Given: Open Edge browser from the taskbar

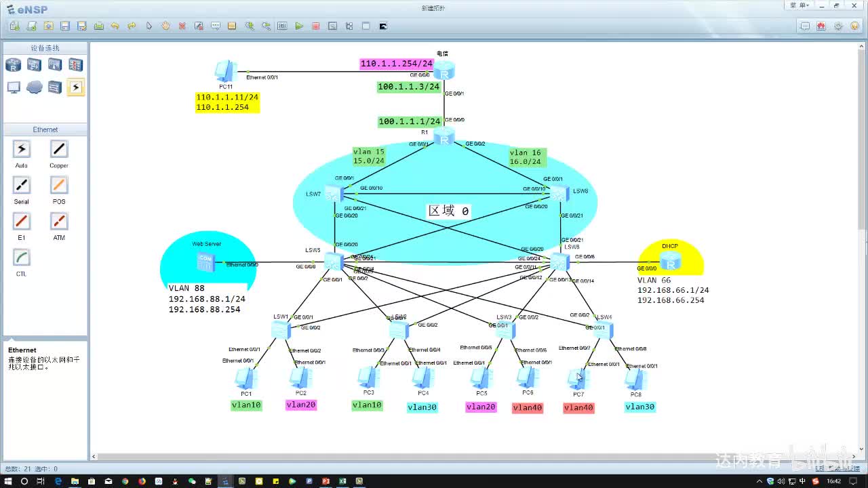Looking at the screenshot, I should coord(58,481).
